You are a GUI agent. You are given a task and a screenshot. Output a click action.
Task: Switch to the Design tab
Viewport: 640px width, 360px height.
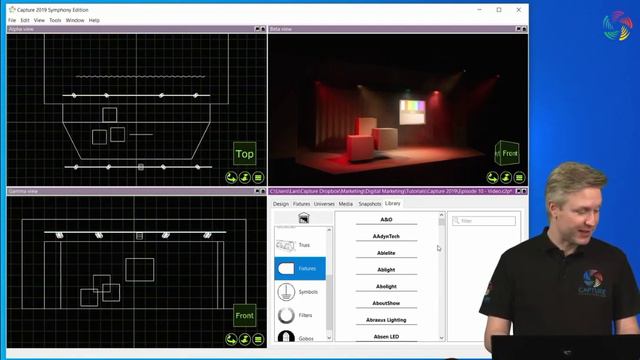(280, 204)
